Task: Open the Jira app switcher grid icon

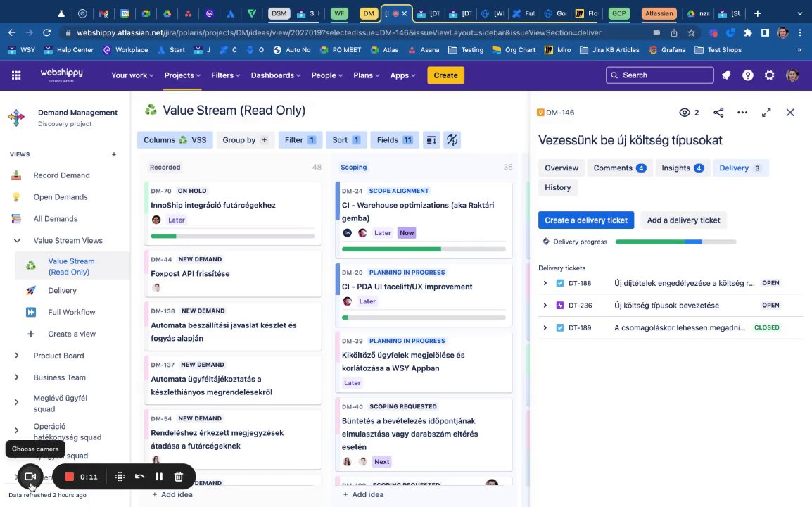Action: pos(16,75)
